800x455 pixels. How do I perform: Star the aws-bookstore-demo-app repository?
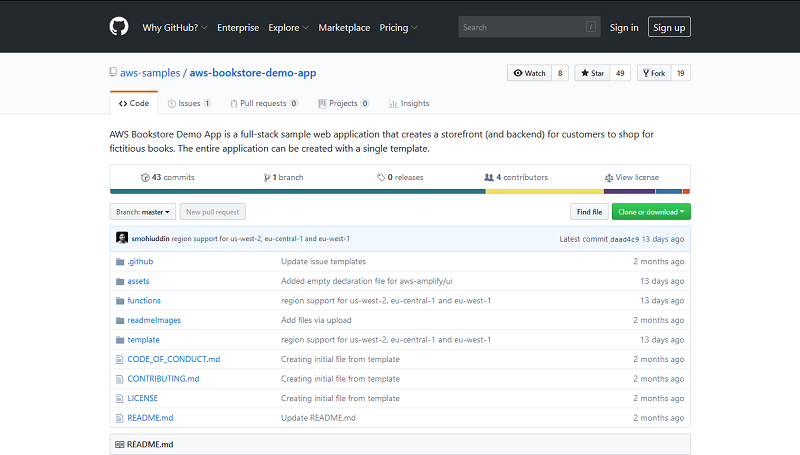click(592, 73)
